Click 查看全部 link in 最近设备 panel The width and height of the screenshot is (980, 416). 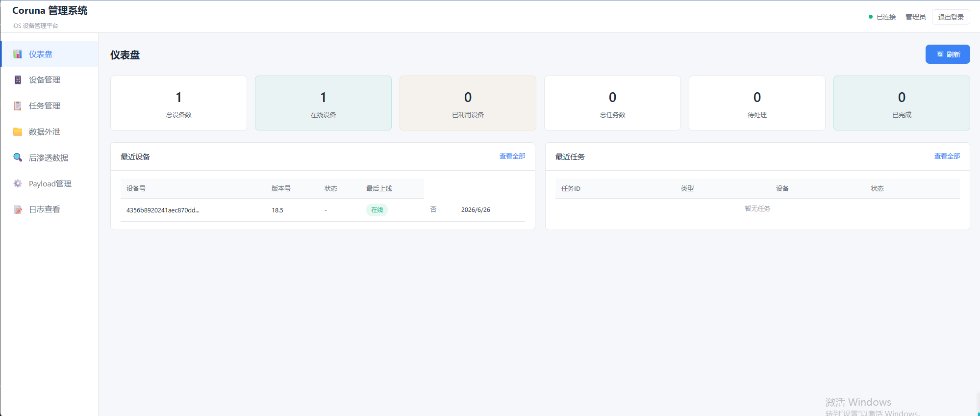point(512,156)
